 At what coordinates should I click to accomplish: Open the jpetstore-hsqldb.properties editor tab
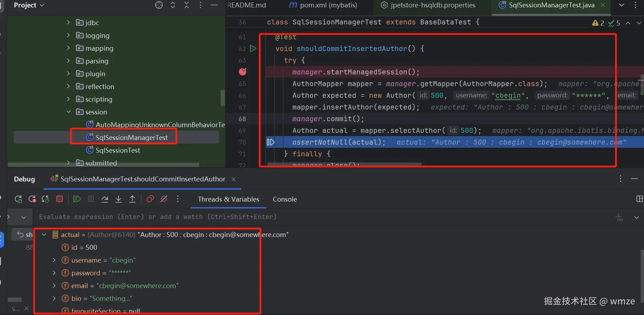coord(428,5)
